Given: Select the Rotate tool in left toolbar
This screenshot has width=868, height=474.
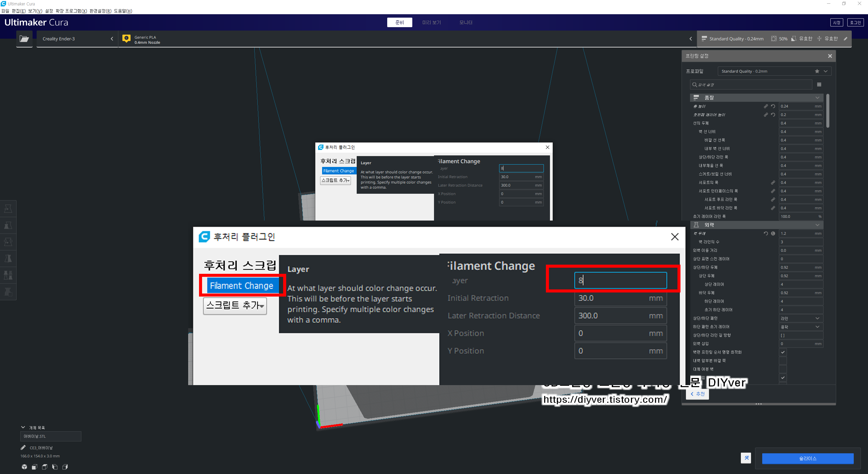Looking at the screenshot, I should coord(8,242).
